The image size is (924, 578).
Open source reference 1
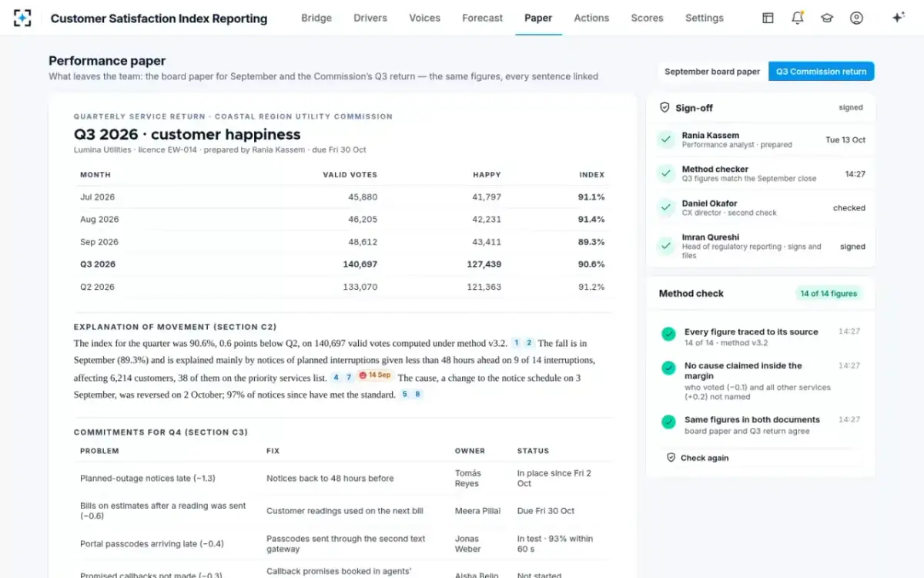pyautogui.click(x=517, y=343)
